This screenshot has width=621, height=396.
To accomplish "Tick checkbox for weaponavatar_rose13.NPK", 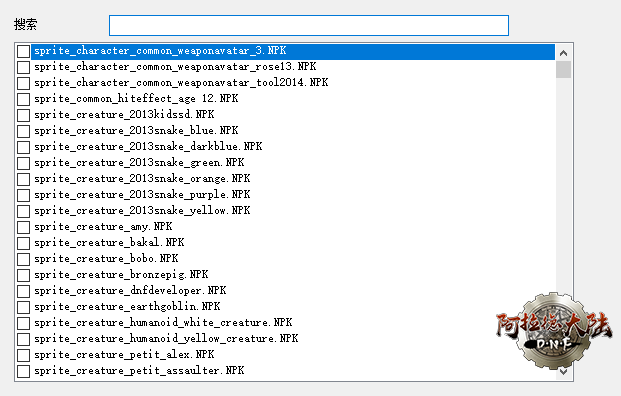I will pyautogui.click(x=23, y=67).
